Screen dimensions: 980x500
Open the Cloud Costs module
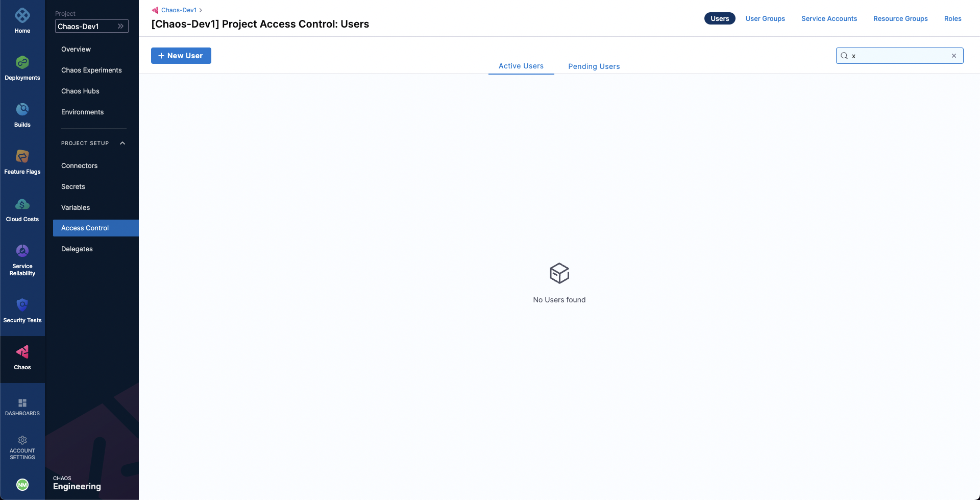[22, 210]
